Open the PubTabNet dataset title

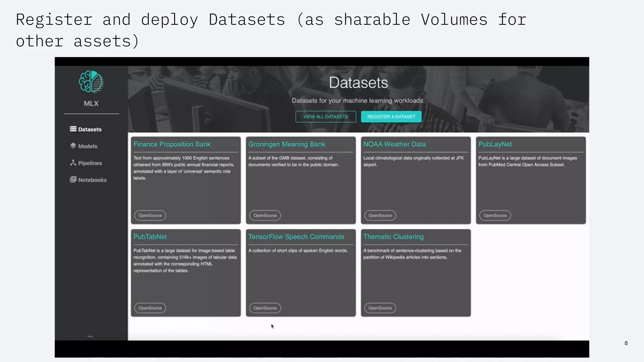click(x=150, y=237)
